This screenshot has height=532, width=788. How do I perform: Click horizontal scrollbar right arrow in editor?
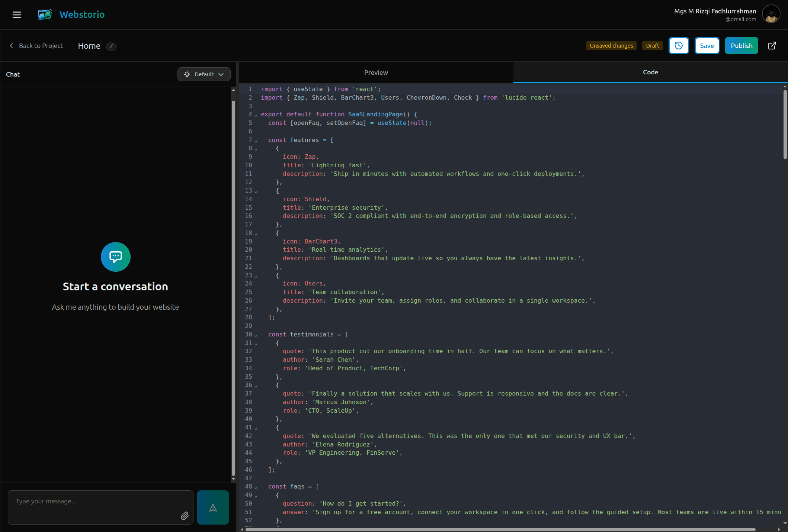click(779, 529)
